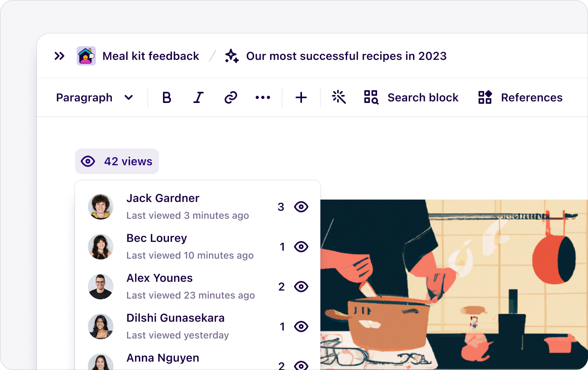Toggle the eye icon next to Bec Lourey
The image size is (588, 370).
pyautogui.click(x=302, y=247)
